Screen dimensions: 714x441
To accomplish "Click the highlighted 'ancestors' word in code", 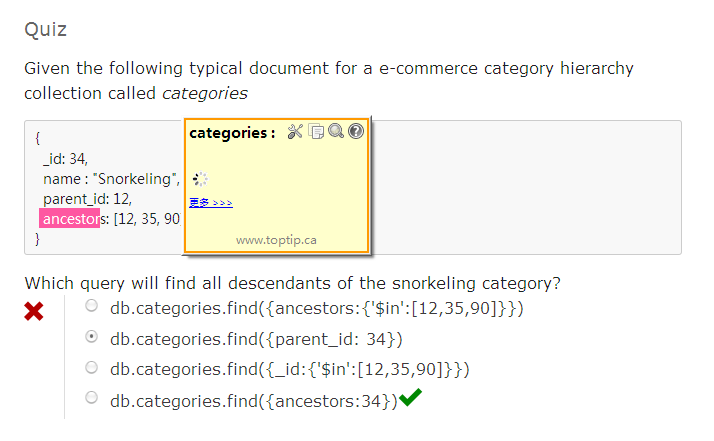I will [70, 218].
